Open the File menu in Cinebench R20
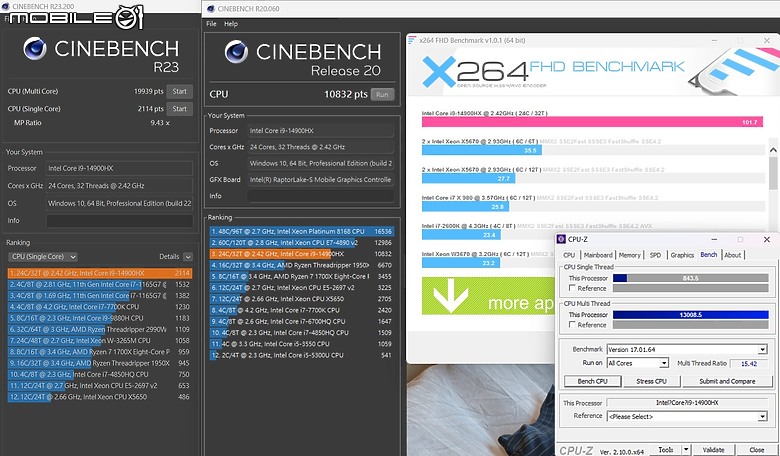The width and height of the screenshot is (780, 456). (211, 23)
